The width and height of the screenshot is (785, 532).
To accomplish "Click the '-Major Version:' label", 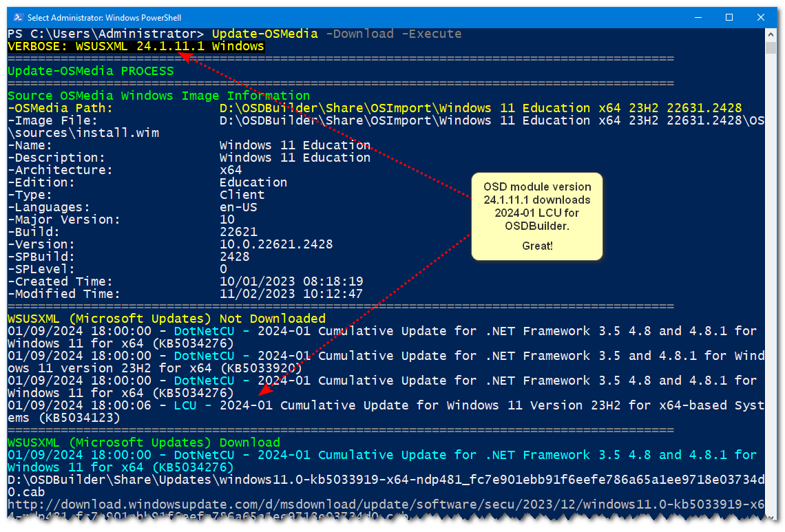I will point(64,220).
